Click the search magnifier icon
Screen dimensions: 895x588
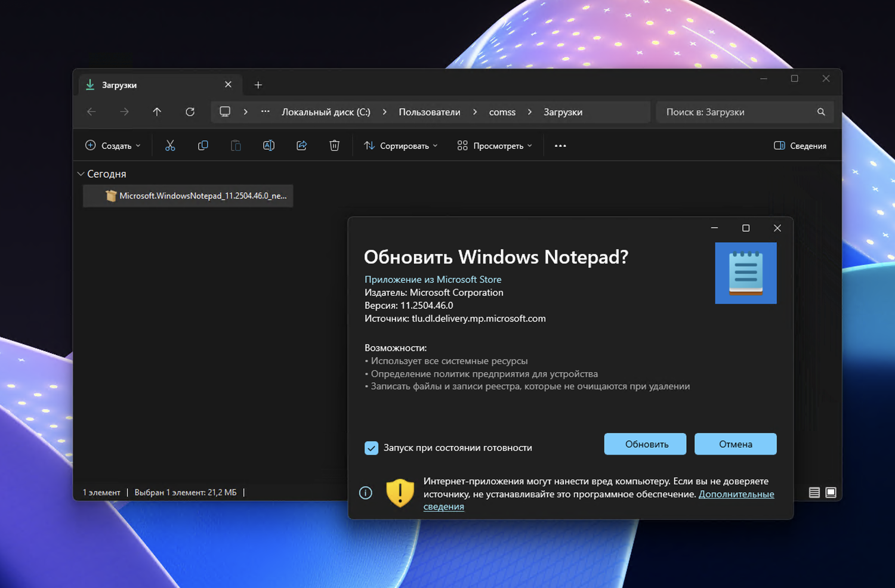pos(821,112)
